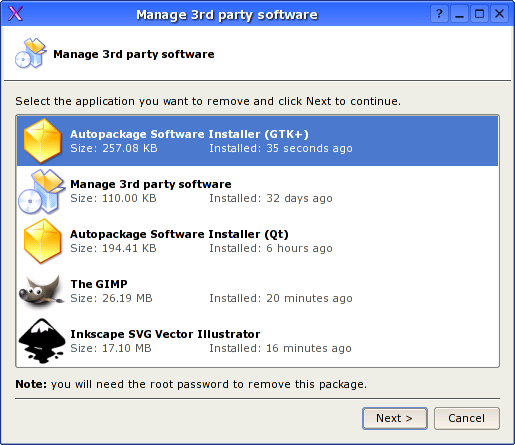Minimize the Manage 3rd party software window
515x445 pixels.
[x=459, y=14]
